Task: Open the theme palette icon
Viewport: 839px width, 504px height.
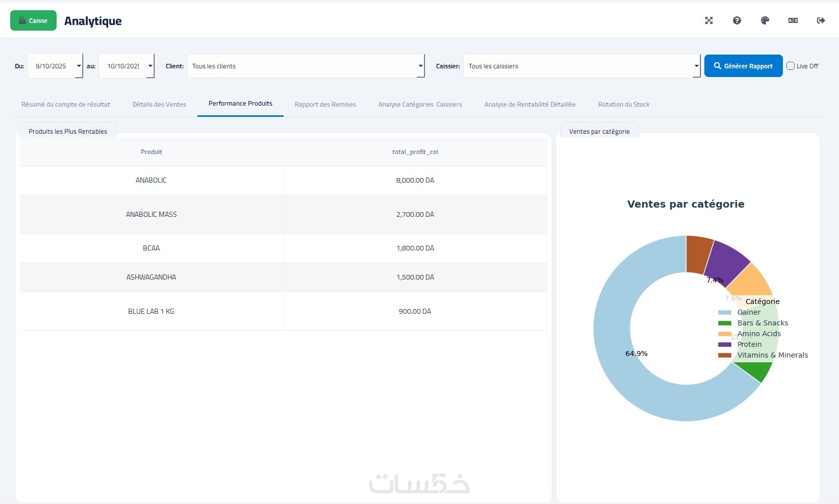Action: pos(765,20)
